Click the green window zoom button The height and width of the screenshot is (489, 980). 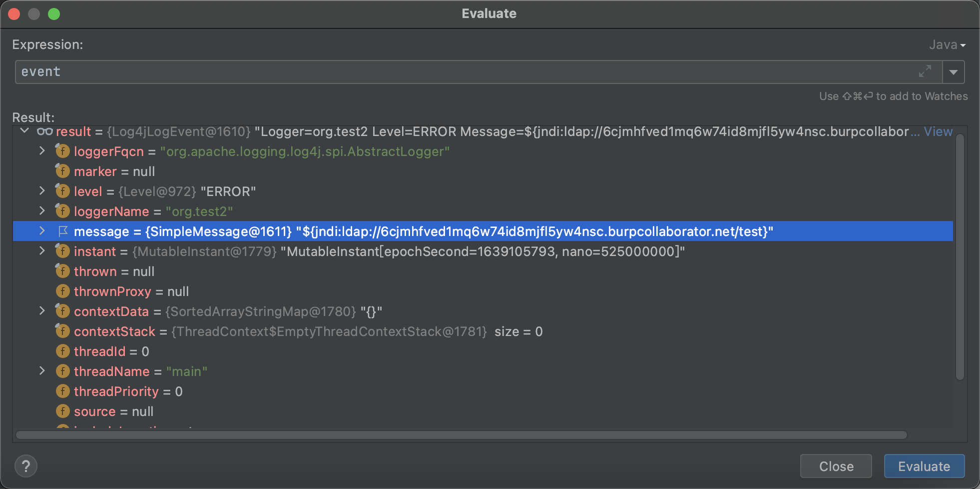click(54, 14)
